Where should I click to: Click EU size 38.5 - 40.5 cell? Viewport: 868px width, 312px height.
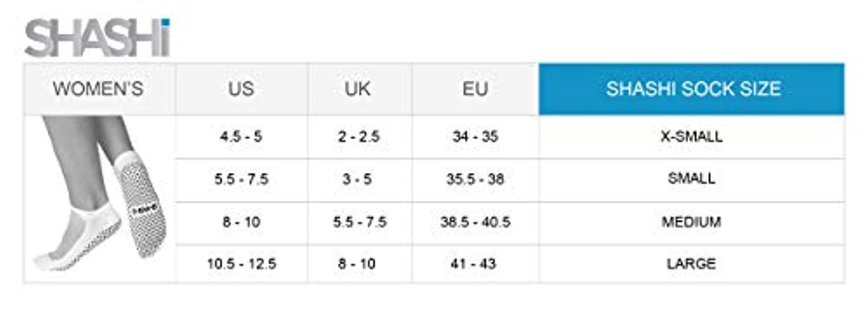pyautogui.click(x=475, y=222)
